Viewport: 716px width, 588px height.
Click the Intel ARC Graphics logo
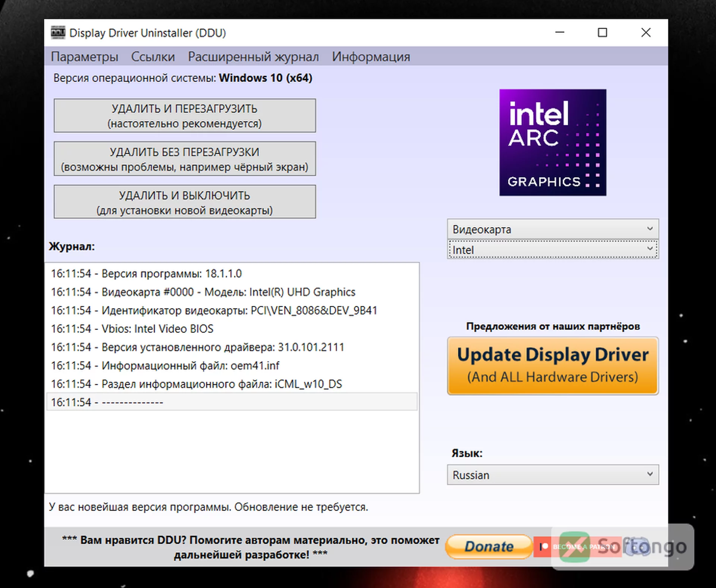pos(553,142)
